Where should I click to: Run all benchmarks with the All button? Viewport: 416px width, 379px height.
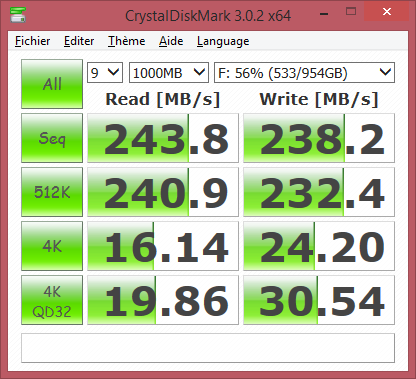click(x=52, y=84)
